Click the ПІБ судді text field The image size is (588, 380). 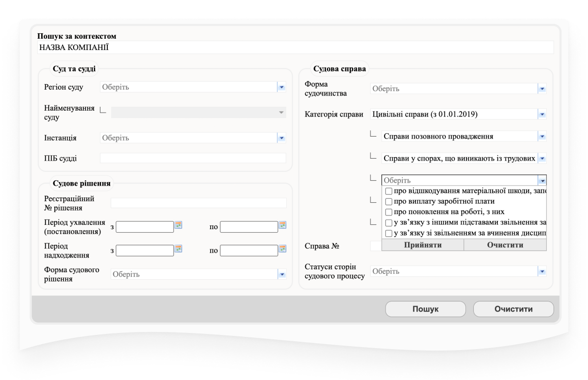coord(193,158)
